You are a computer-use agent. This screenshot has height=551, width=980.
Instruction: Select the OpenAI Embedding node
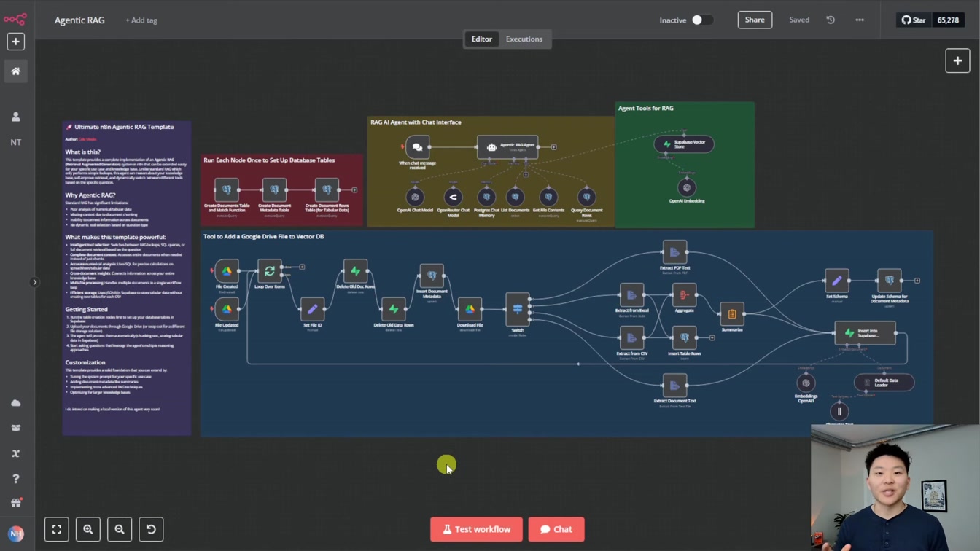[x=686, y=187]
